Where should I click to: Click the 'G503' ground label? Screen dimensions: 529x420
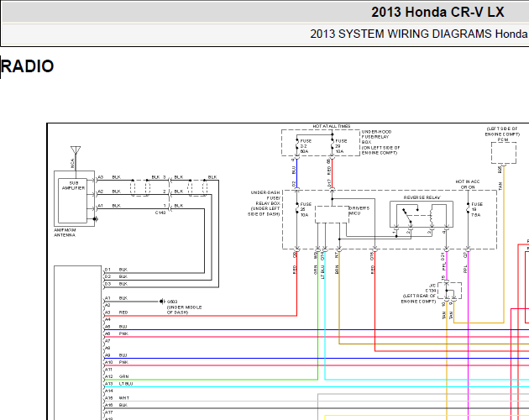click(x=172, y=302)
